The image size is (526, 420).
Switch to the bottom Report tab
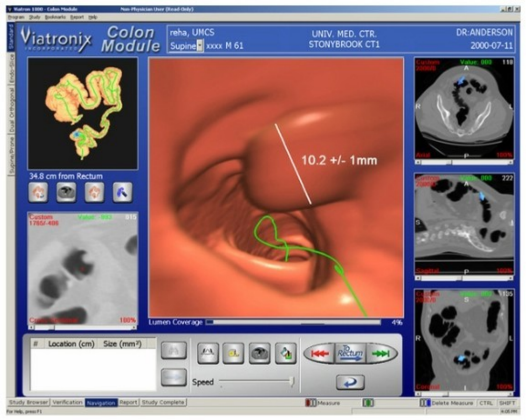129,402
